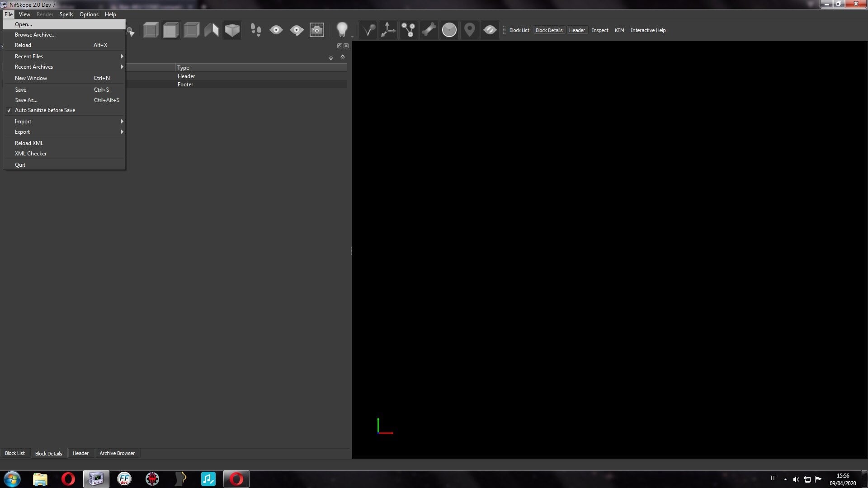Toggle the Block List toolbar button
This screenshot has width=868, height=488.
pyautogui.click(x=519, y=30)
